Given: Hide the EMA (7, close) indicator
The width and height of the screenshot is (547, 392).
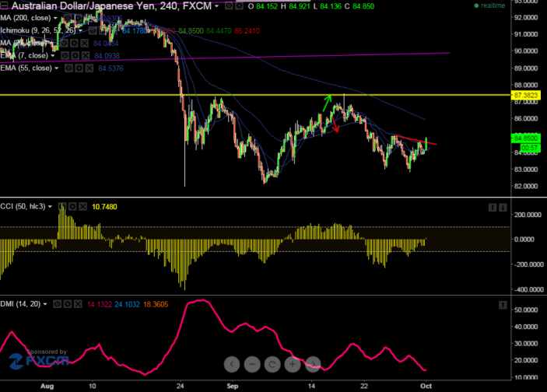Looking at the screenshot, I should pyautogui.click(x=65, y=56).
